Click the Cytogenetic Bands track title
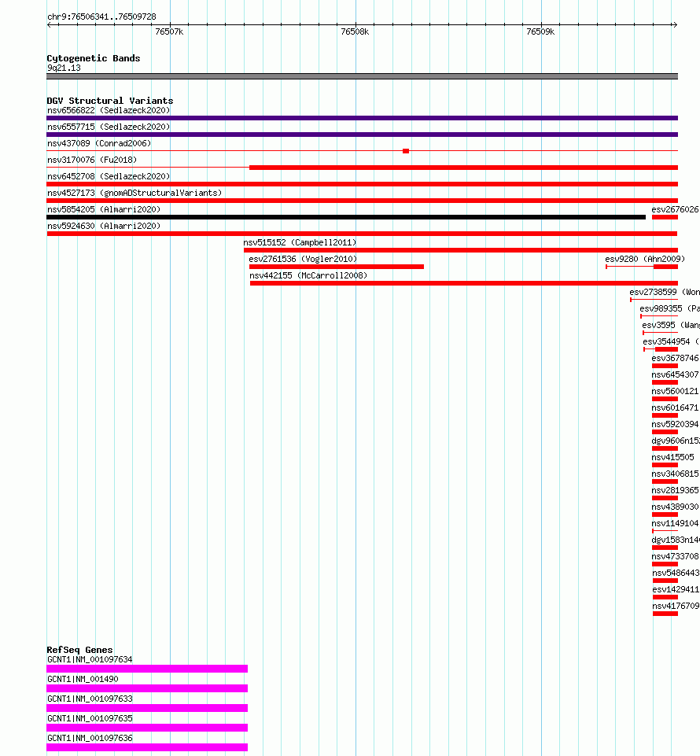 point(94,58)
